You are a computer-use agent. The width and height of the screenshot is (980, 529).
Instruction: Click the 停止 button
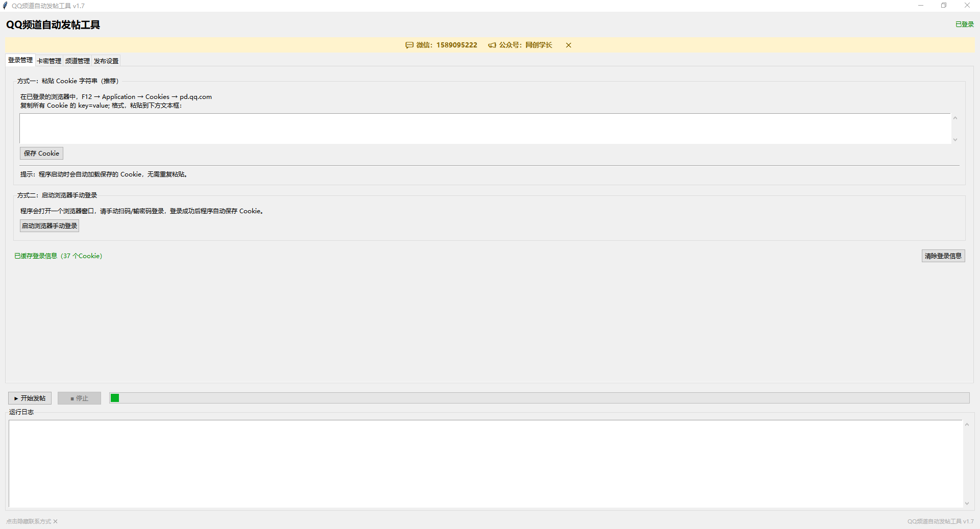[x=79, y=398]
